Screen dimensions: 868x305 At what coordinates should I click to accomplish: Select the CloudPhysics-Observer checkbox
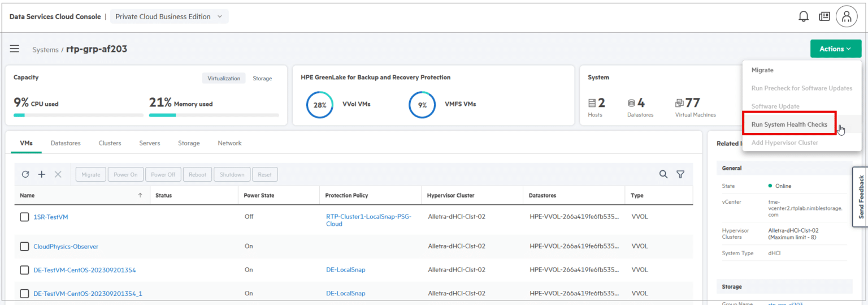tap(24, 246)
